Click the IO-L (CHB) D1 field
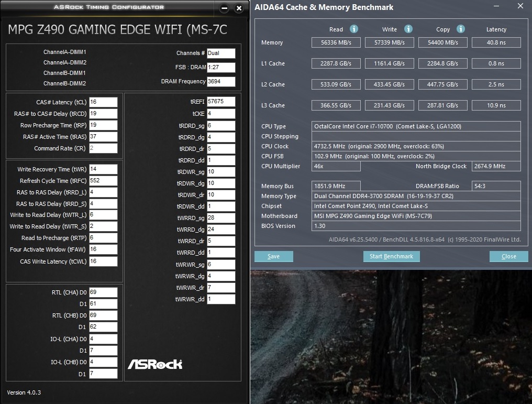The height and width of the screenshot is (404, 532). pos(103,374)
